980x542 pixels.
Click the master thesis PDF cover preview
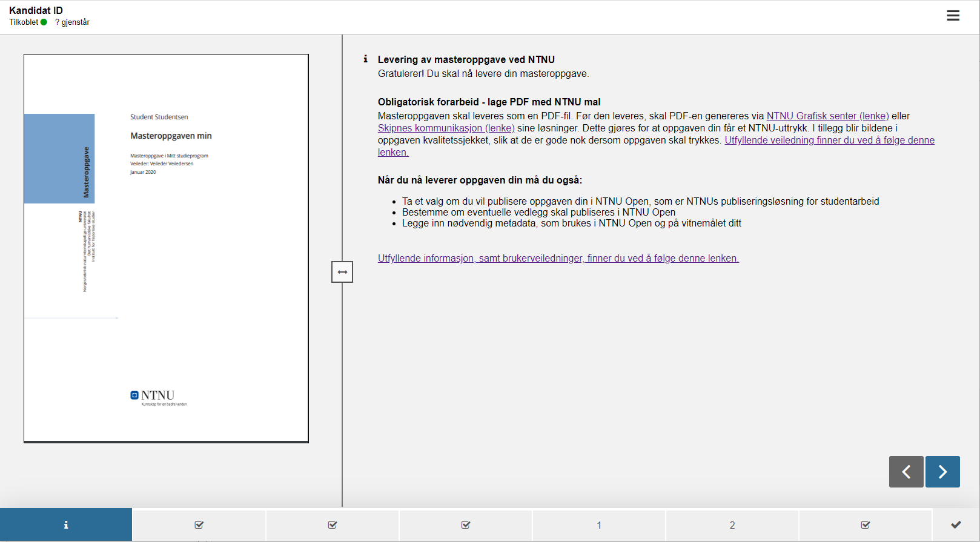point(166,248)
